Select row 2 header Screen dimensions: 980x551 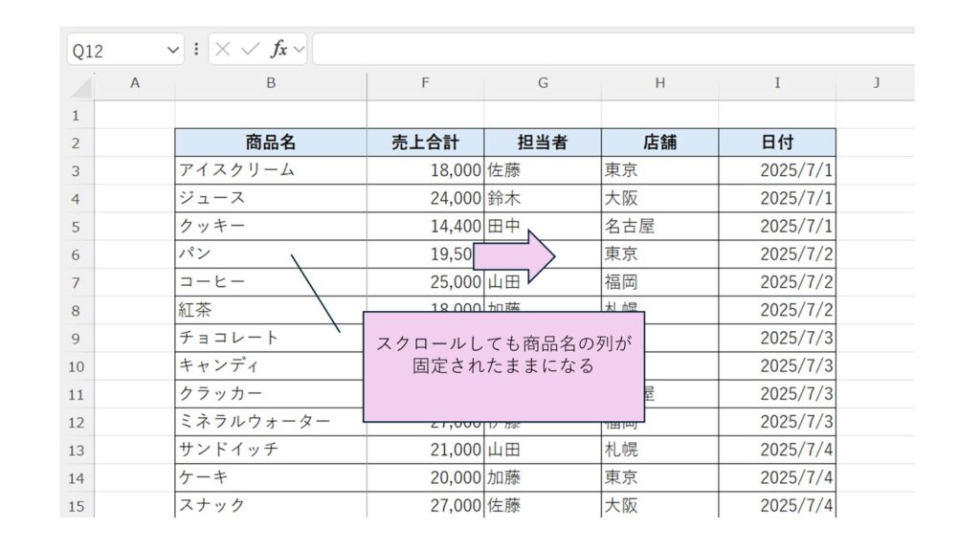pyautogui.click(x=77, y=143)
